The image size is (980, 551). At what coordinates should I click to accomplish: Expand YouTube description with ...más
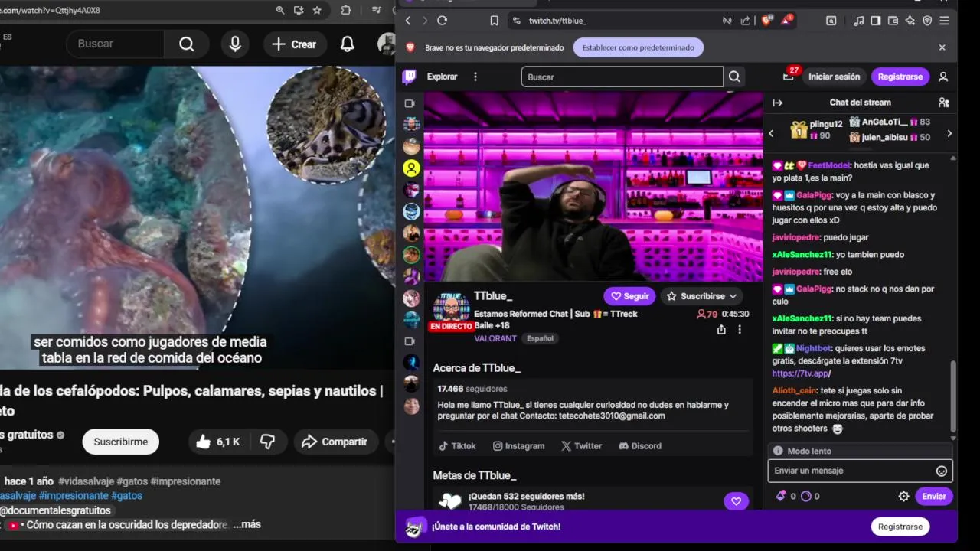click(247, 524)
